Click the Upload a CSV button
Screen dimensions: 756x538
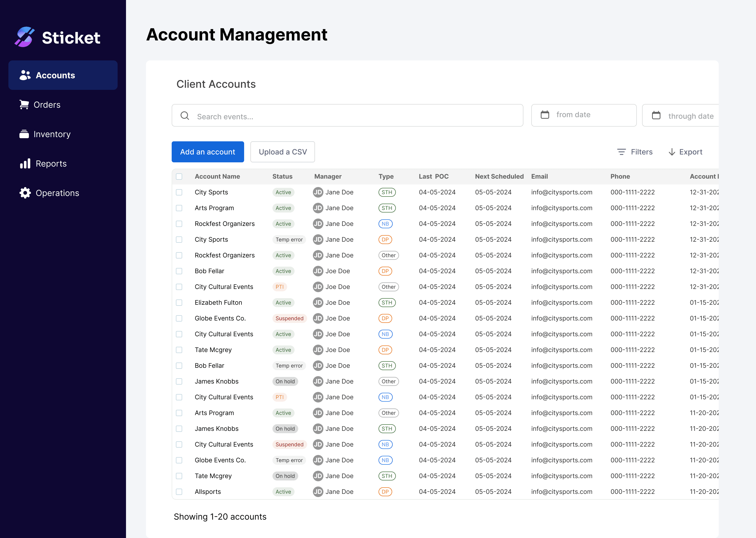coord(282,152)
